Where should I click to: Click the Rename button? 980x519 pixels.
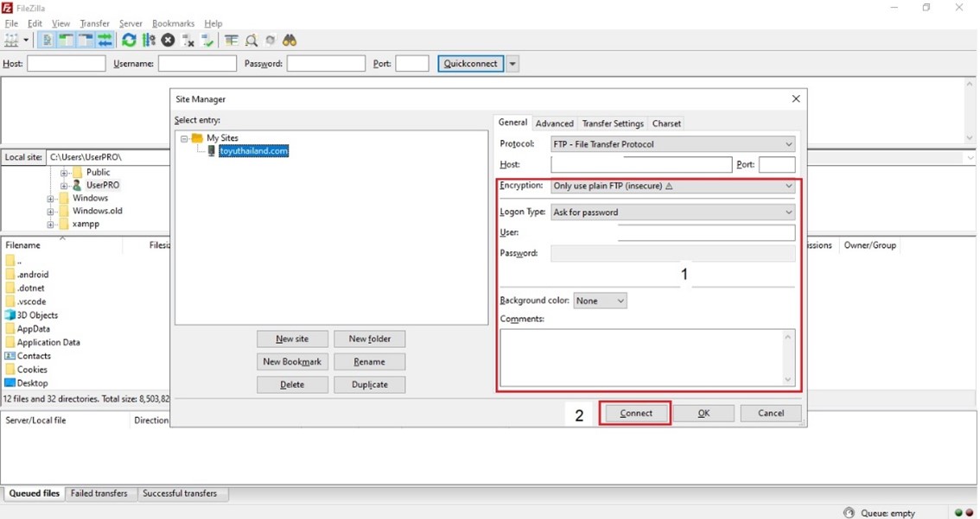(x=369, y=362)
